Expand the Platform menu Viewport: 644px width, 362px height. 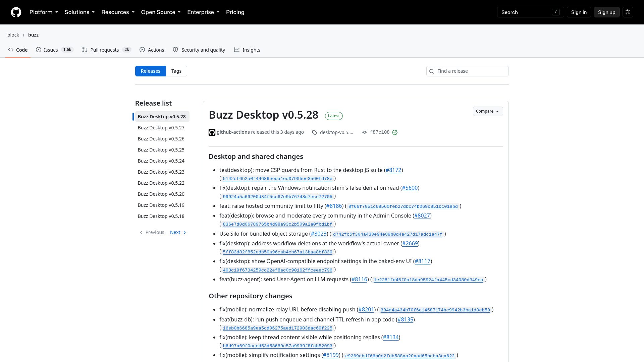(x=44, y=12)
